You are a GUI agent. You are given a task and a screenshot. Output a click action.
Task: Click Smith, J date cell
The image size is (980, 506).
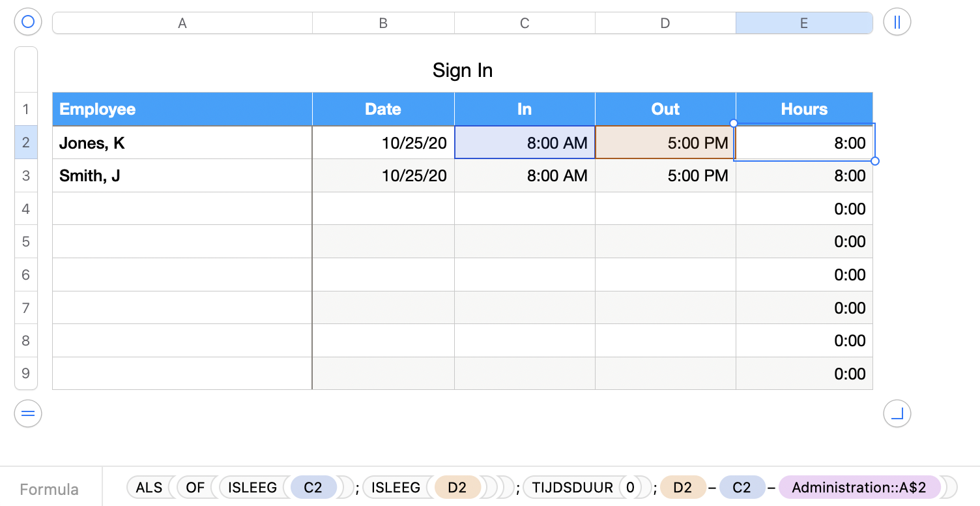pyautogui.click(x=383, y=176)
